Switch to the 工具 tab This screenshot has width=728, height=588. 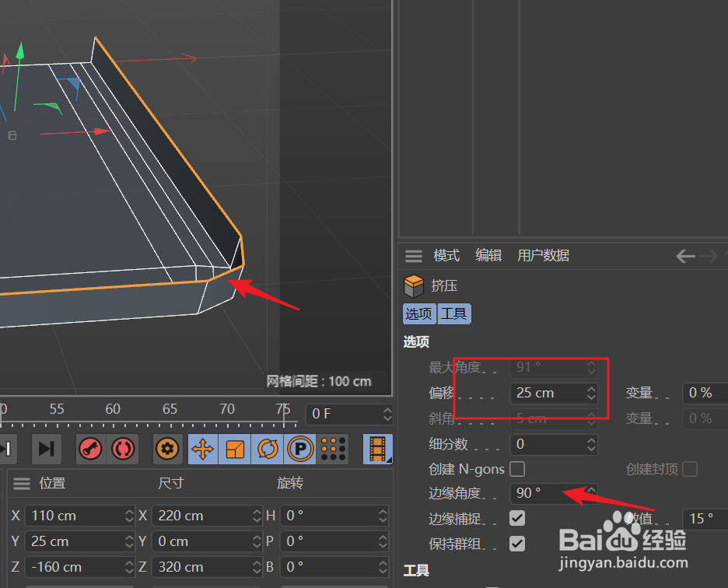(x=454, y=313)
